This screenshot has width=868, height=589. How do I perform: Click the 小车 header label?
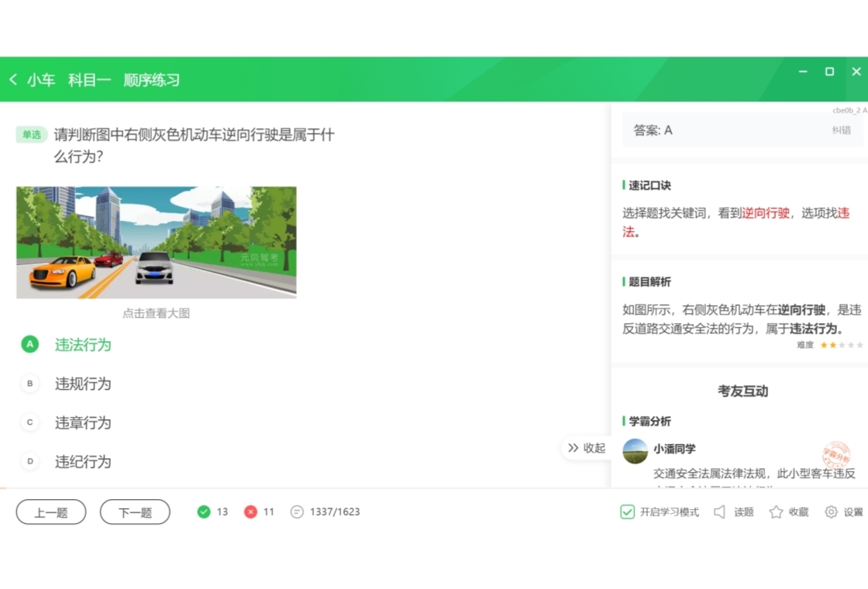(x=41, y=80)
